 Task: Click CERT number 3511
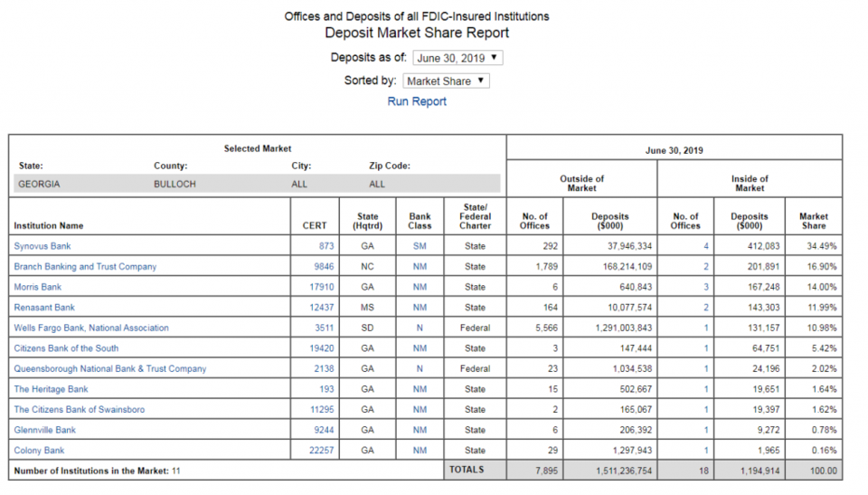(325, 328)
